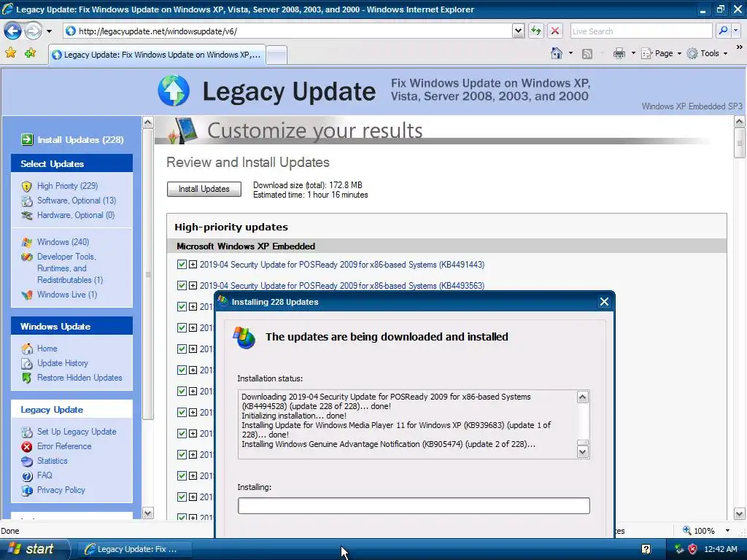This screenshot has height=560, width=747.
Task: Click the Windows (240) flag icon
Action: point(27,242)
